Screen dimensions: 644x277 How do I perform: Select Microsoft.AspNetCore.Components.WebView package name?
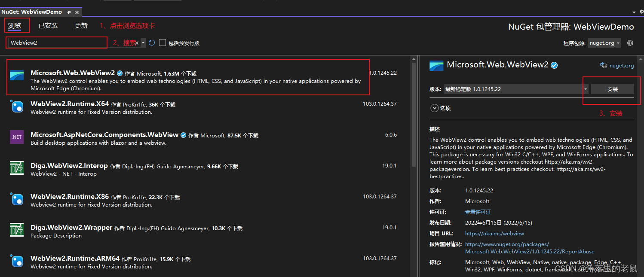tap(104, 135)
